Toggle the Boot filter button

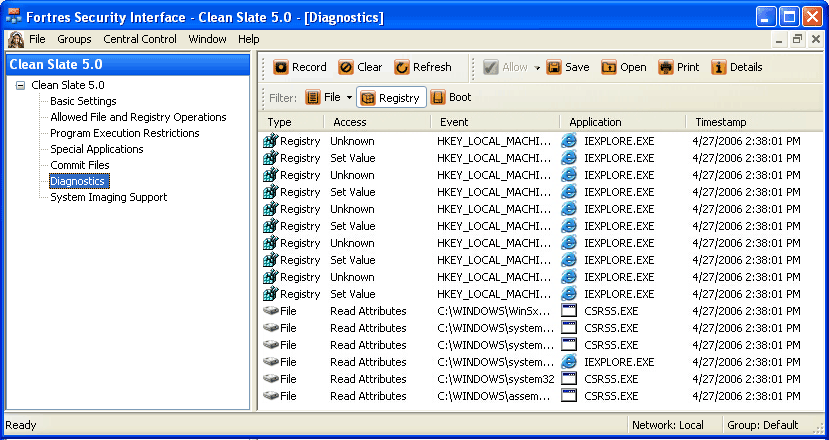(x=451, y=97)
